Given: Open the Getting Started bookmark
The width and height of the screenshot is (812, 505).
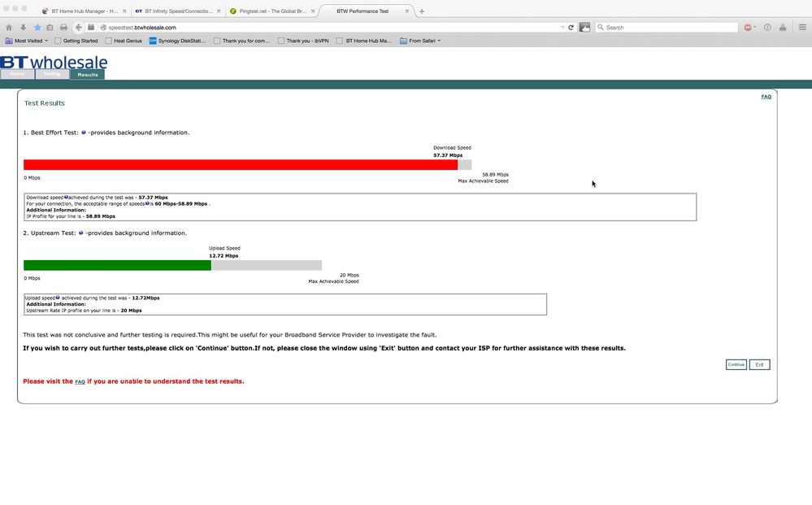Looking at the screenshot, I should 76,41.
